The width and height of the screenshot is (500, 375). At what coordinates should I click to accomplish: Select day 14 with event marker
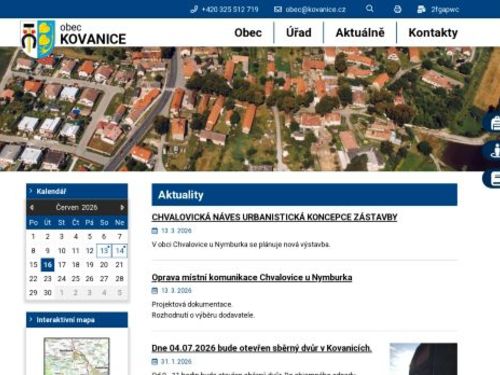click(119, 251)
